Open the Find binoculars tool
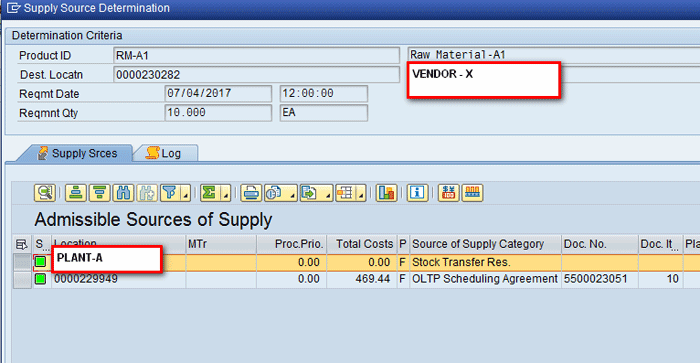 point(123,193)
